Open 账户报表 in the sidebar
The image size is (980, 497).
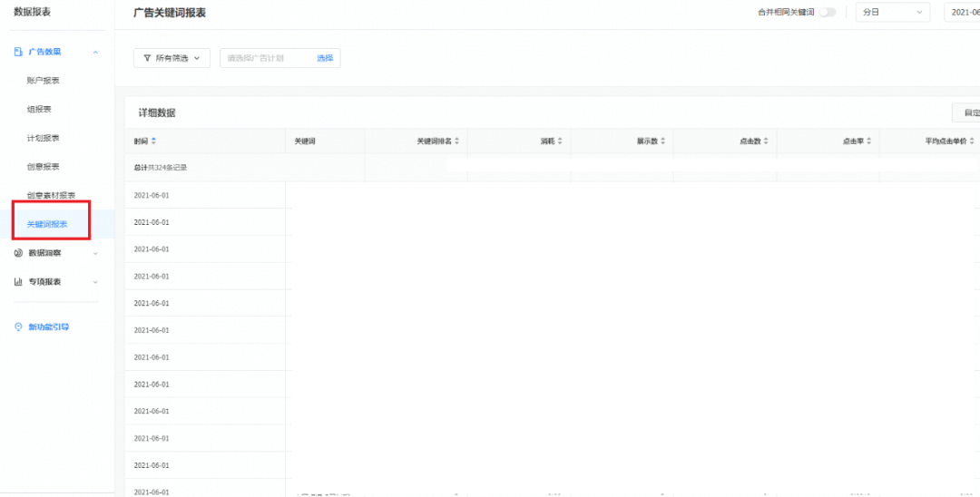44,81
